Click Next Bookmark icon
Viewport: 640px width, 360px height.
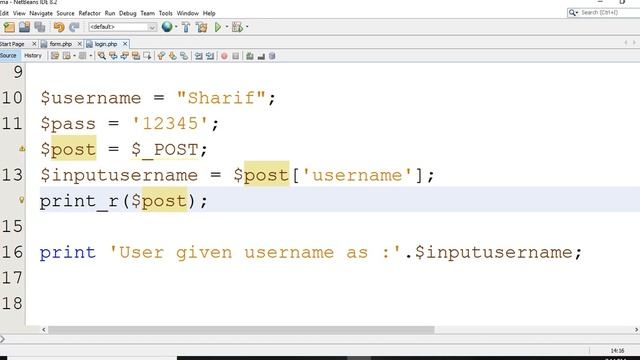[173, 56]
